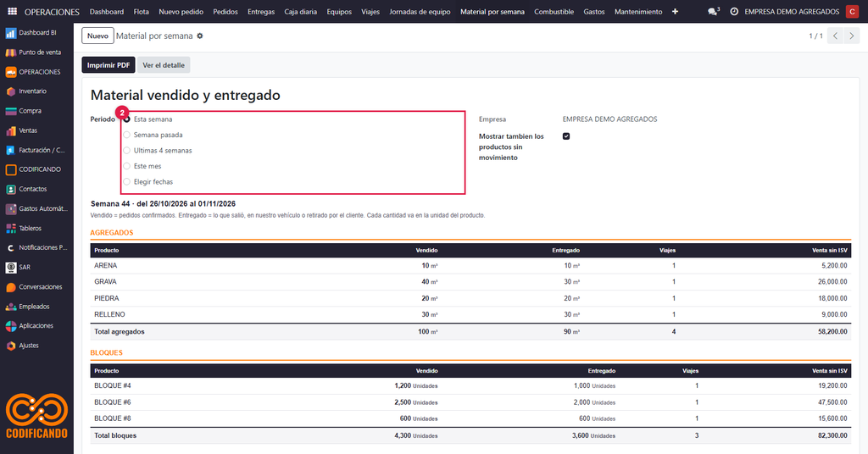This screenshot has width=868, height=454.
Task: Toggle mostrar productos sin movimiento checkbox
Action: point(566,136)
